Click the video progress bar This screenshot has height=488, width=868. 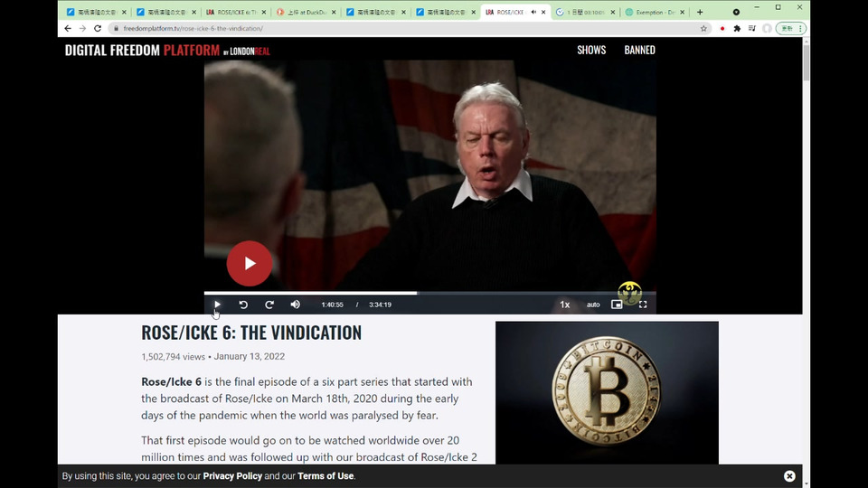click(x=430, y=293)
